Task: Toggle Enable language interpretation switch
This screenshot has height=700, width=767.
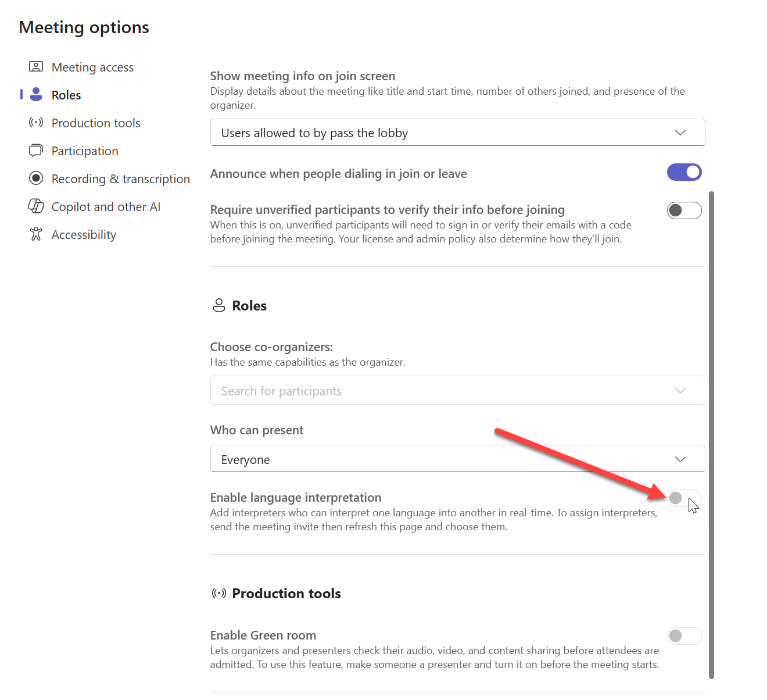Action: pyautogui.click(x=684, y=498)
